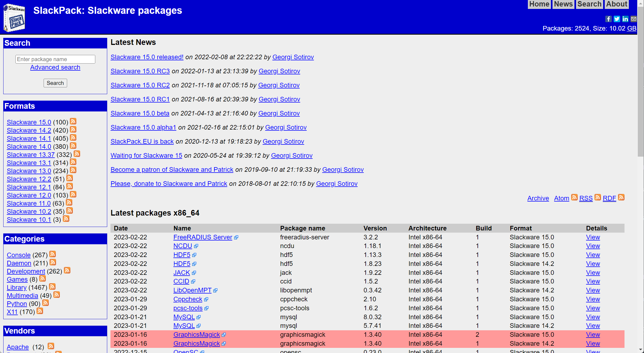Open the Search menu item
This screenshot has height=353, width=644.
(x=589, y=4)
